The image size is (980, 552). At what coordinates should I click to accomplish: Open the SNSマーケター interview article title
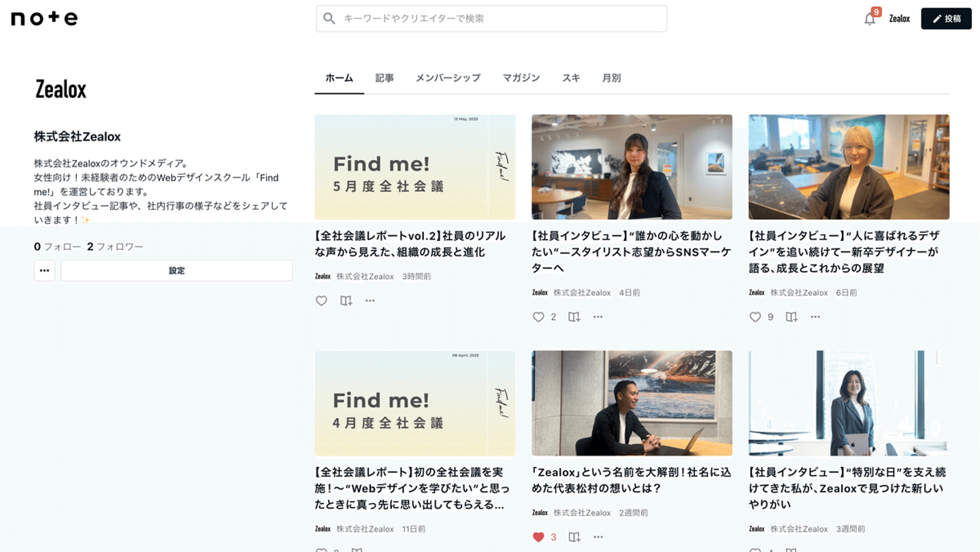[632, 252]
